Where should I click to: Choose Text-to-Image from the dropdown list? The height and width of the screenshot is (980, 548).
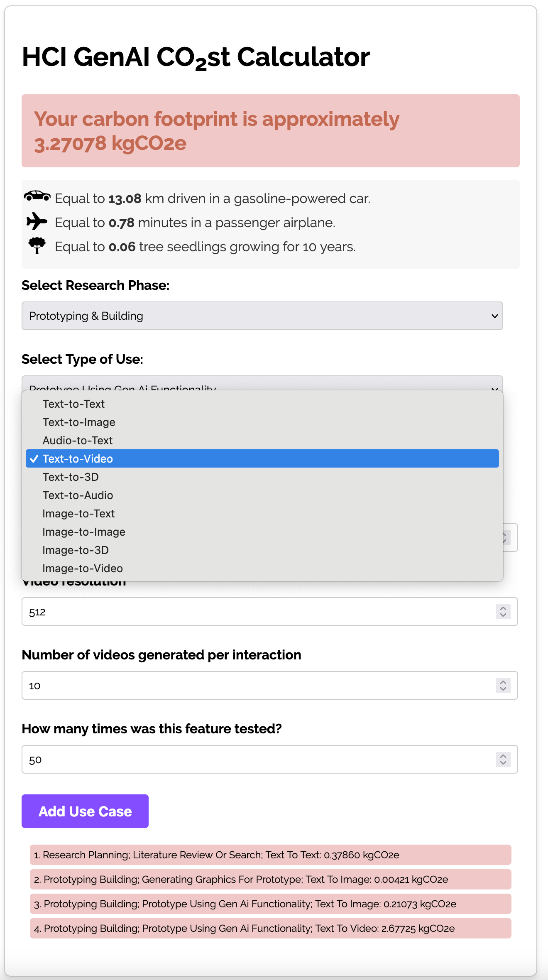pos(79,422)
